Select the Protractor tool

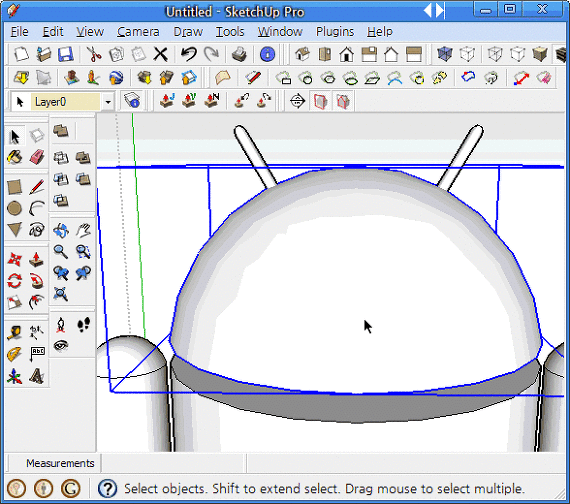point(15,354)
